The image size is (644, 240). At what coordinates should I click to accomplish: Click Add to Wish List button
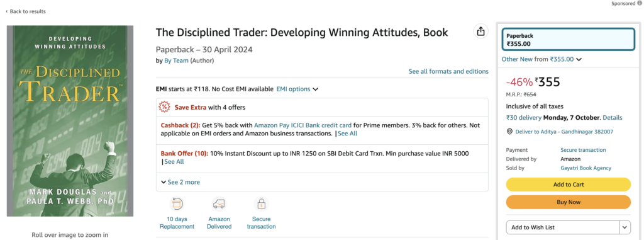click(563, 227)
